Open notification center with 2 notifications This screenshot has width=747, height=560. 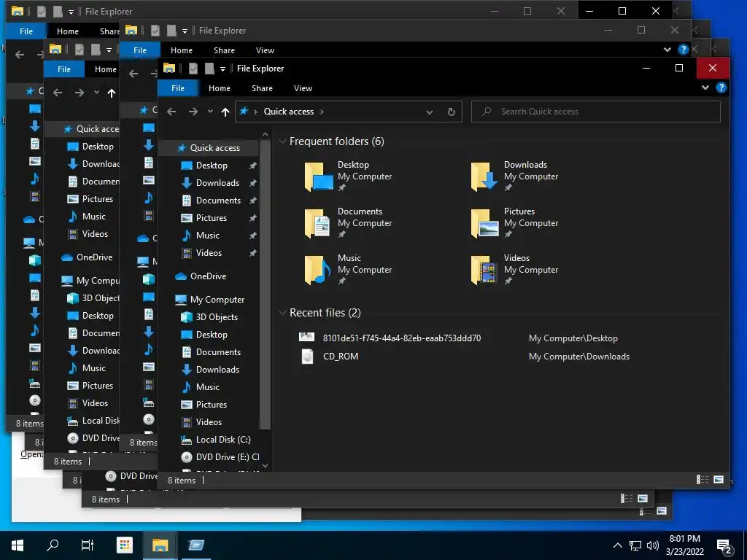(724, 546)
